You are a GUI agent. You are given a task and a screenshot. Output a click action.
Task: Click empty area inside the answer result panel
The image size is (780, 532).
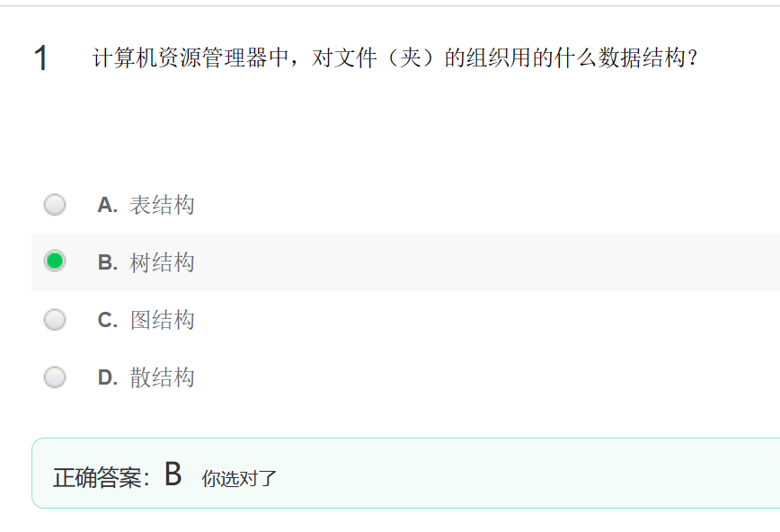[x=527, y=474]
